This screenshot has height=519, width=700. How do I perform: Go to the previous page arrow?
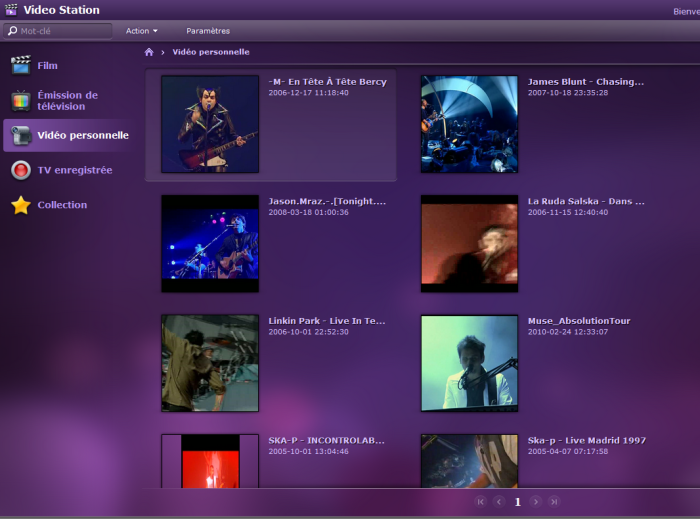pyautogui.click(x=498, y=502)
